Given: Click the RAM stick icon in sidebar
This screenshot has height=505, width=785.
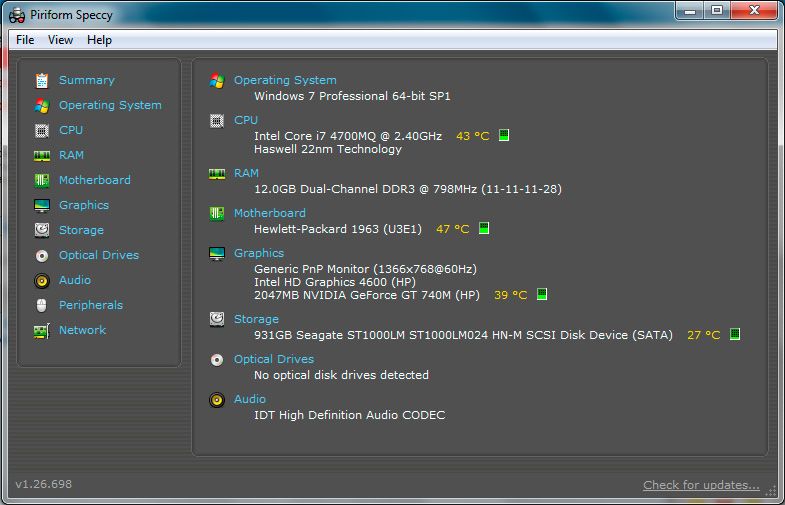Looking at the screenshot, I should [42, 156].
